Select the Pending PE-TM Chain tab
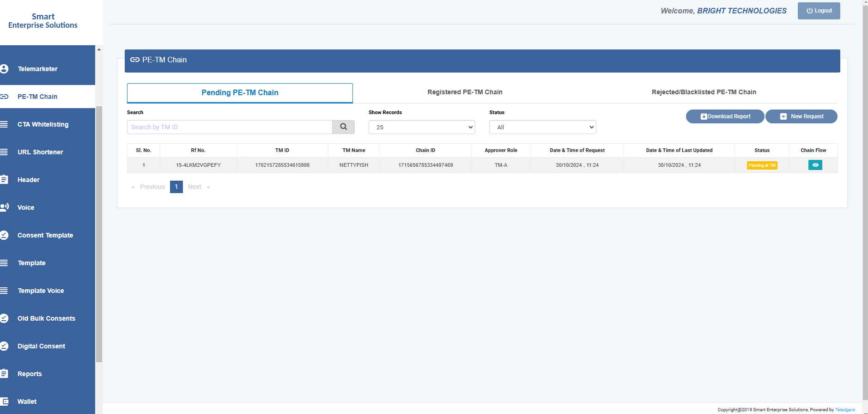Screen dimensions: 868x414 coord(240,93)
